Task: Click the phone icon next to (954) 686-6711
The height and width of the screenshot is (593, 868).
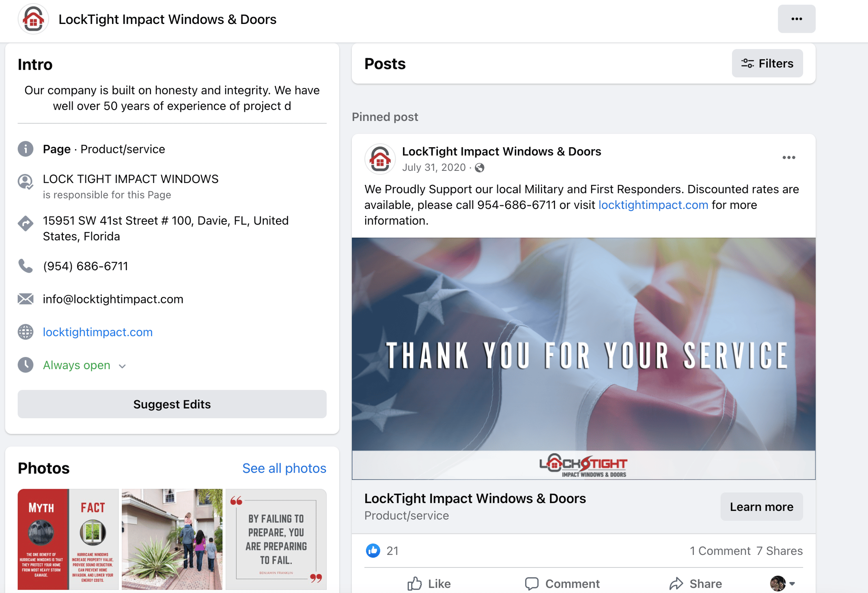Action: point(26,266)
